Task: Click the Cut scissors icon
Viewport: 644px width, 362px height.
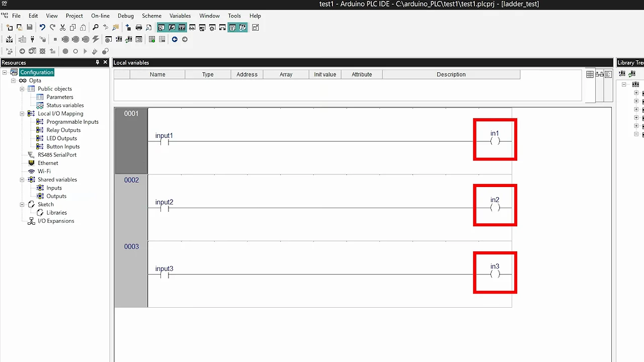Action: click(x=63, y=28)
